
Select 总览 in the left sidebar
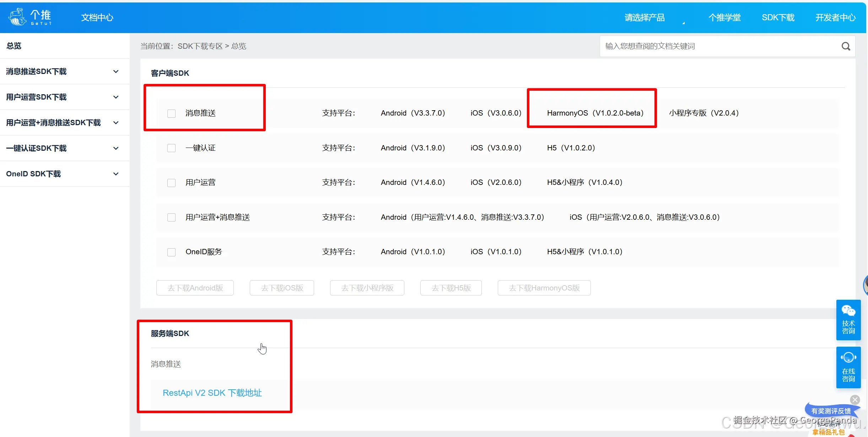[14, 46]
